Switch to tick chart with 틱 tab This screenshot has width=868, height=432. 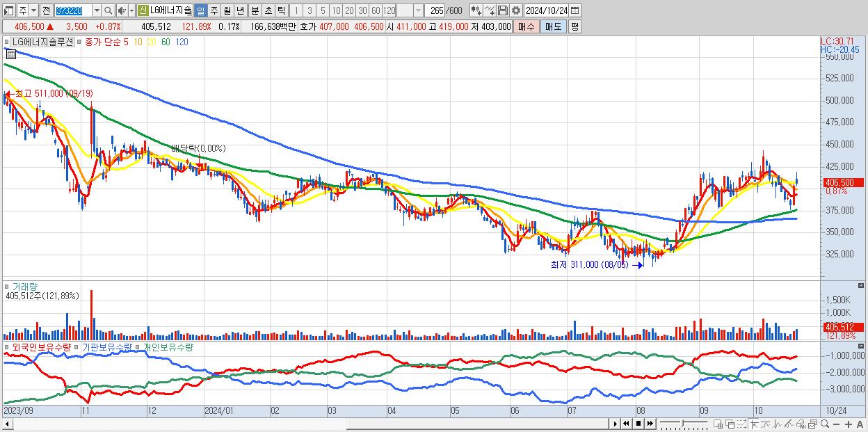point(281,11)
